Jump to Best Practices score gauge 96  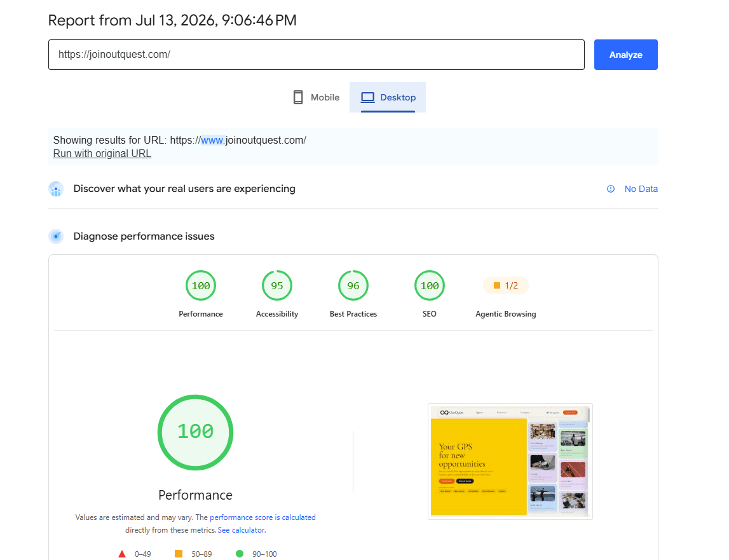[353, 285]
